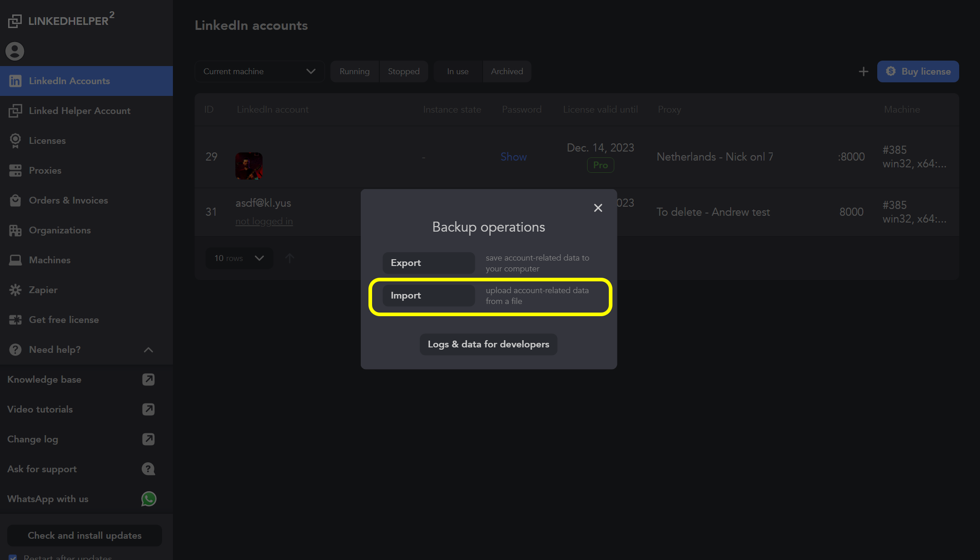The height and width of the screenshot is (560, 980).
Task: Open Video tutorials external link icon
Action: (x=148, y=409)
